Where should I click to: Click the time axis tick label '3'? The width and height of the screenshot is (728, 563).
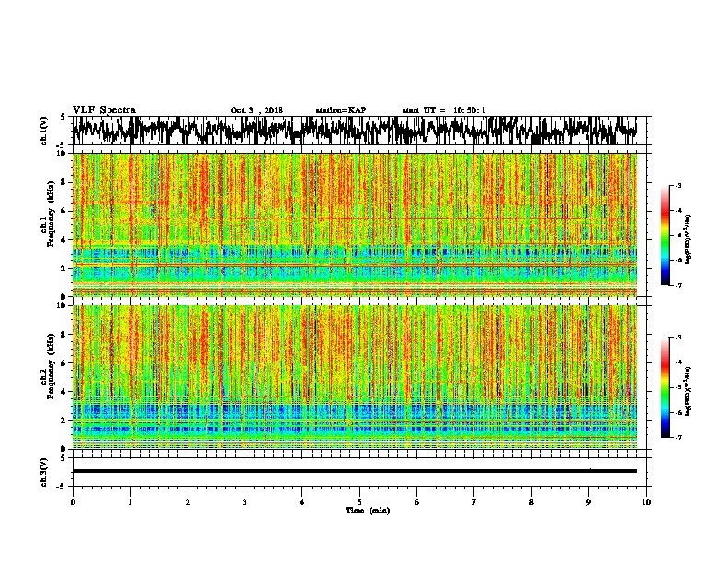click(245, 501)
